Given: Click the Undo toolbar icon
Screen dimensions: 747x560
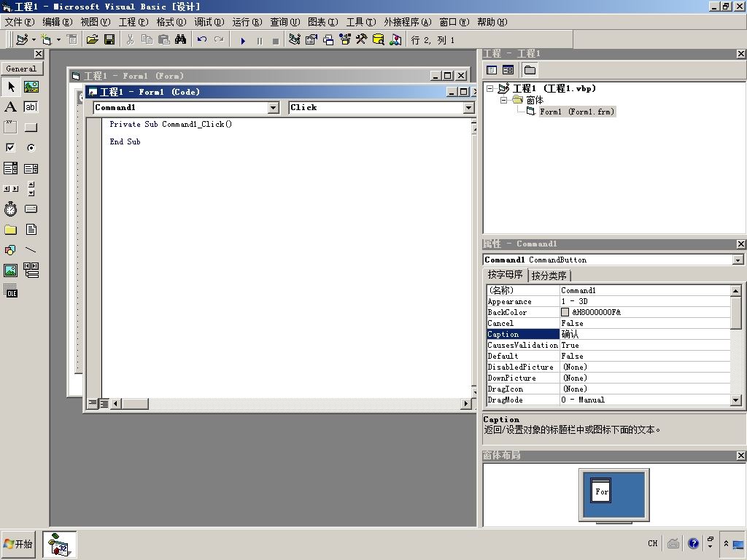Looking at the screenshot, I should [202, 39].
